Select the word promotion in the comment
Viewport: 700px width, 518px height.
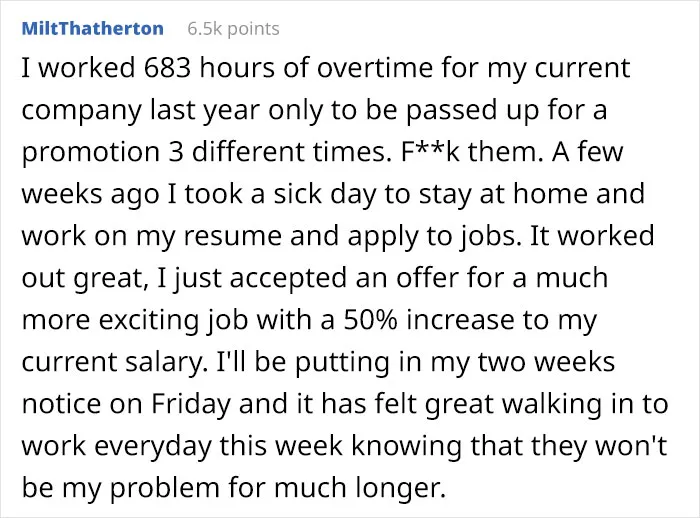pos(91,153)
